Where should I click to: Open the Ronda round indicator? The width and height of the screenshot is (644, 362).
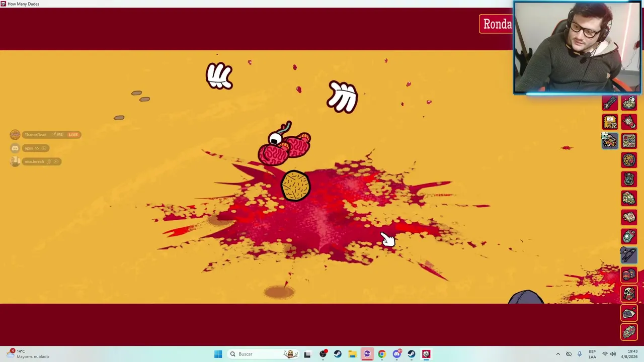[x=496, y=24]
